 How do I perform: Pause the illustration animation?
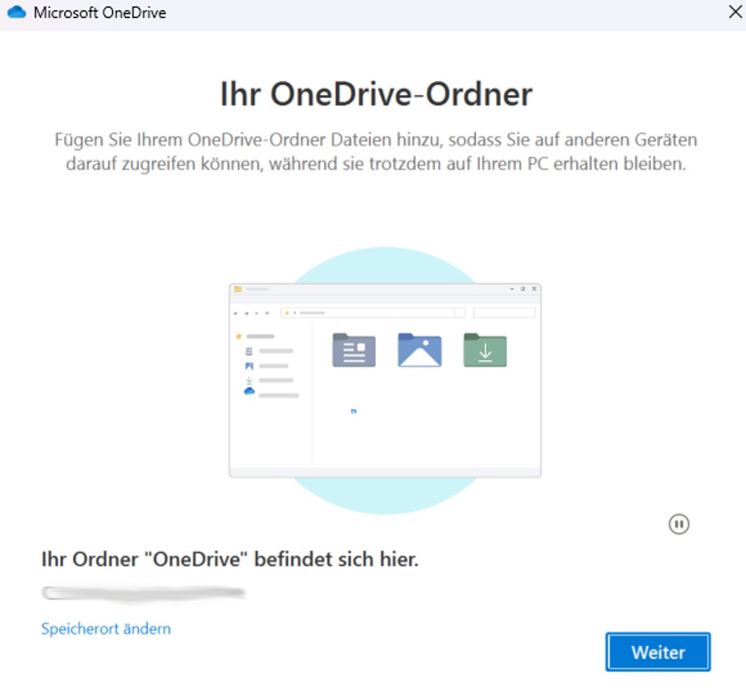point(678,524)
